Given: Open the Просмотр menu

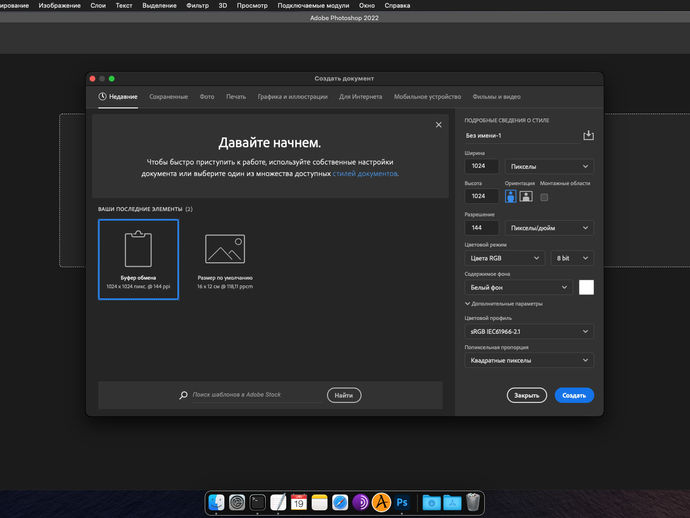Looking at the screenshot, I should (252, 5).
